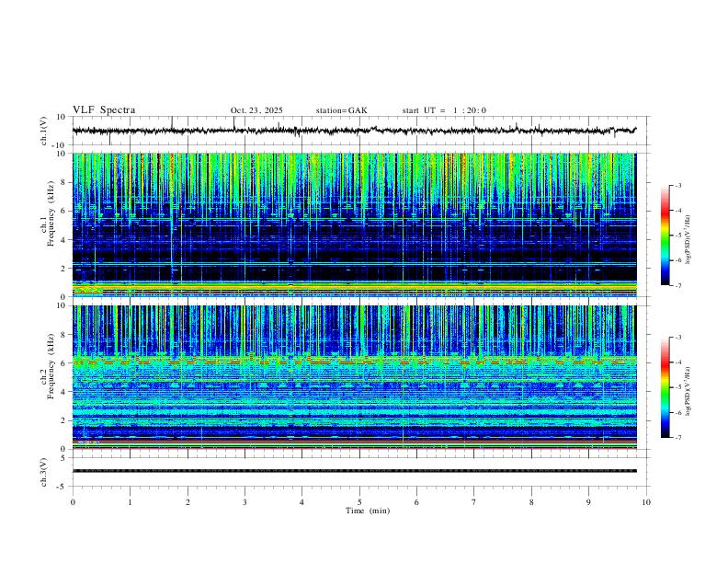
Task: Click the log(PSD) label beside ch.1 color bar
Action: (x=688, y=239)
